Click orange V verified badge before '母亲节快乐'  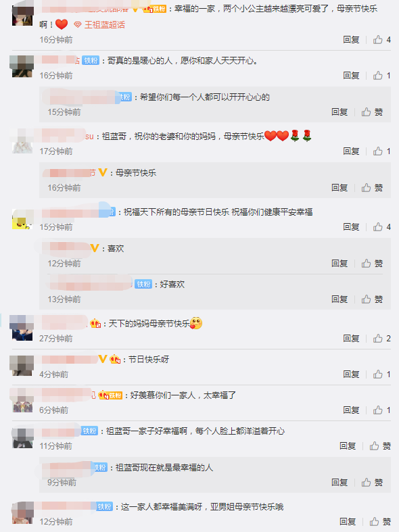[x=103, y=172]
